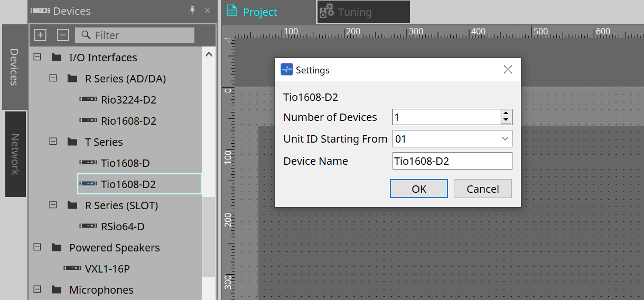Screen dimensions: 644x300
Task: Click the Filter search field
Action: (x=135, y=35)
